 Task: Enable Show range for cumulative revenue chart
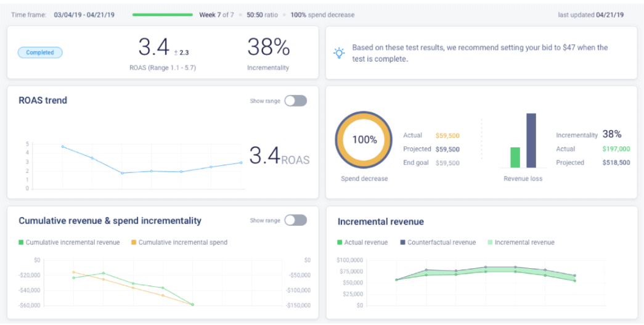(x=295, y=220)
